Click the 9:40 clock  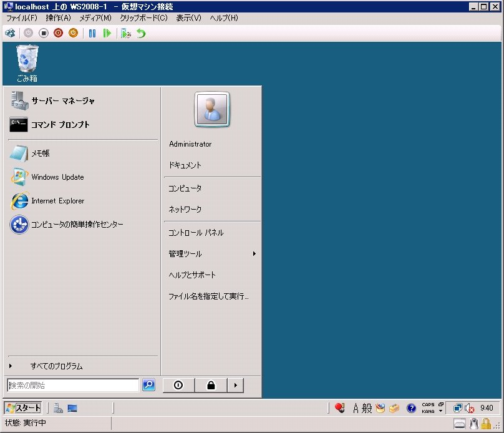tap(487, 408)
